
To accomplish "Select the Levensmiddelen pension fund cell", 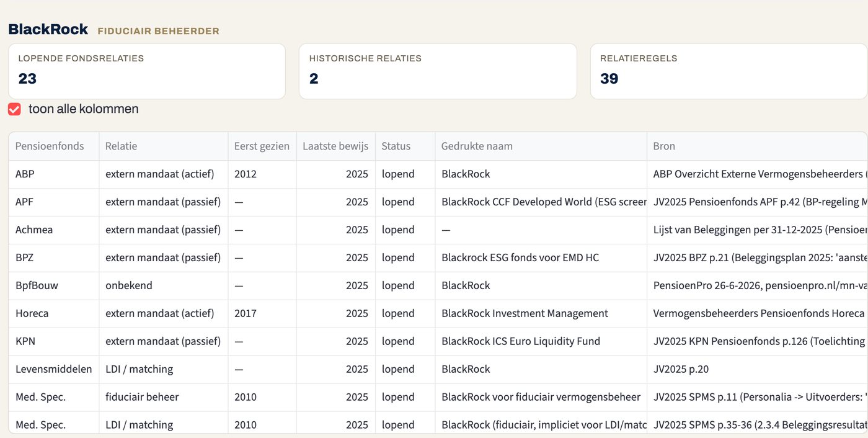I will pos(54,370).
